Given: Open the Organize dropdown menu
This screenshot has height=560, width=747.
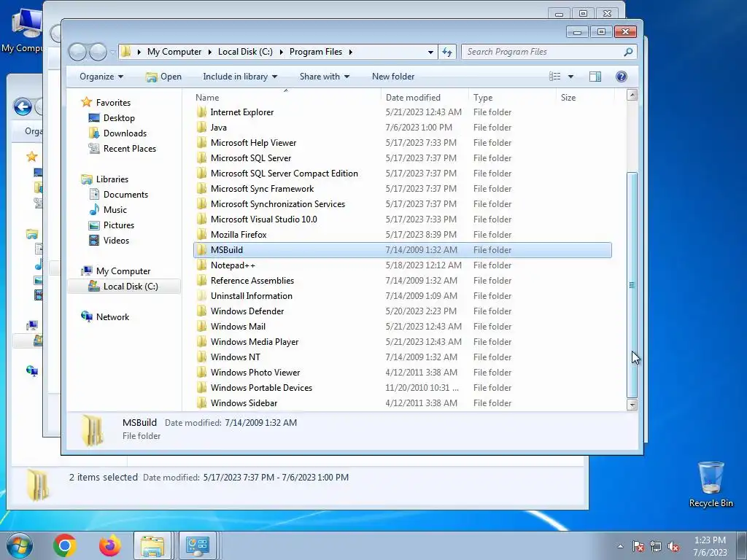Looking at the screenshot, I should pyautogui.click(x=101, y=77).
